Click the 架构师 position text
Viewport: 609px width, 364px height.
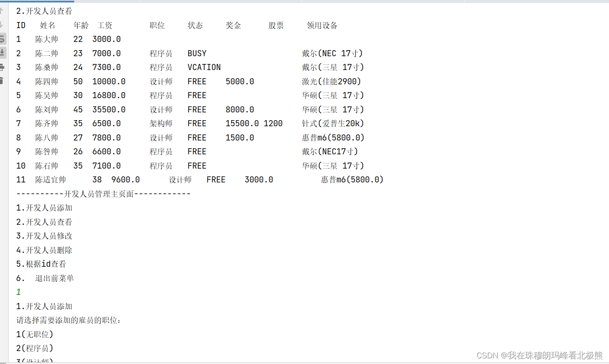161,123
